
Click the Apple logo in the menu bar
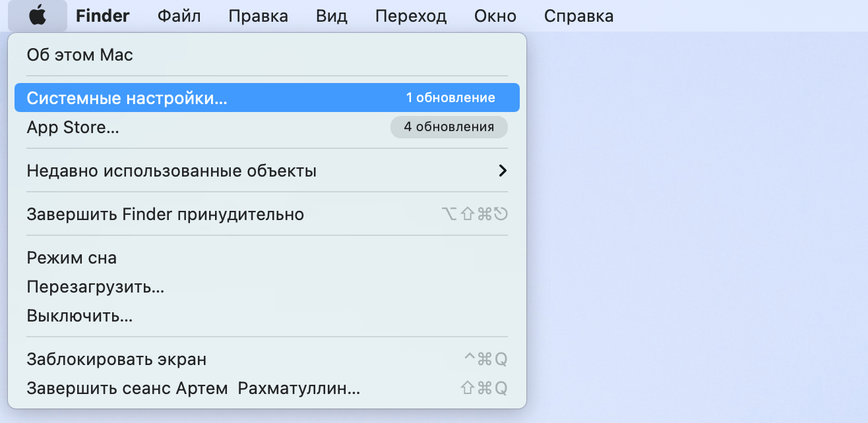37,16
